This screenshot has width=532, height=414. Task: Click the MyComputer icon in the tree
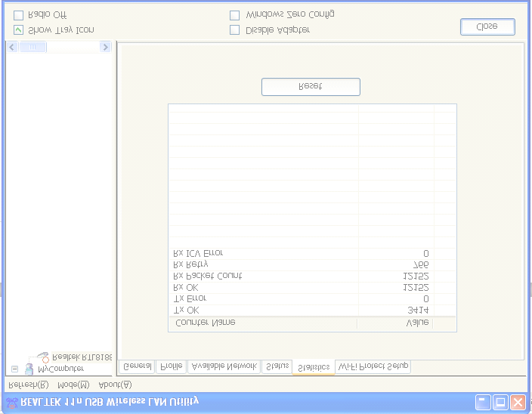(x=29, y=369)
